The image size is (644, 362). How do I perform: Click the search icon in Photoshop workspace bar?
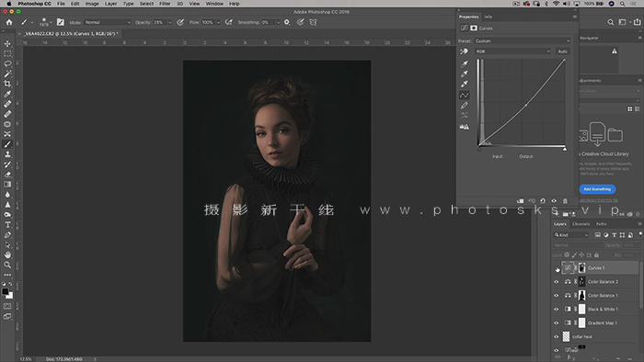pyautogui.click(x=611, y=22)
